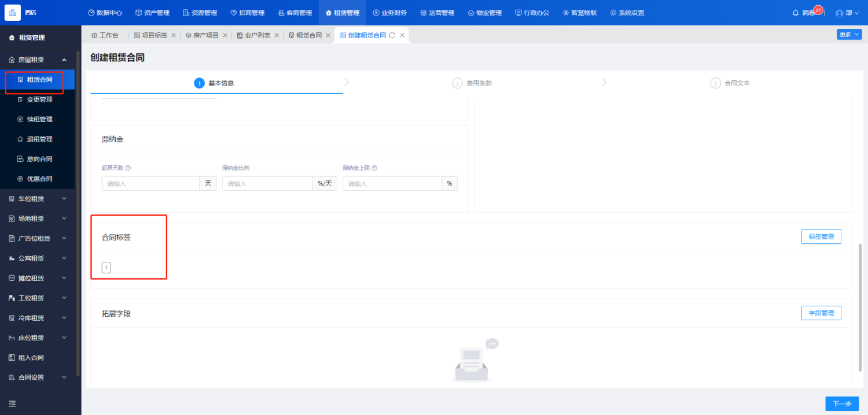Open 资产管理 top menu
This screenshot has width=868, height=415.
click(x=152, y=13)
